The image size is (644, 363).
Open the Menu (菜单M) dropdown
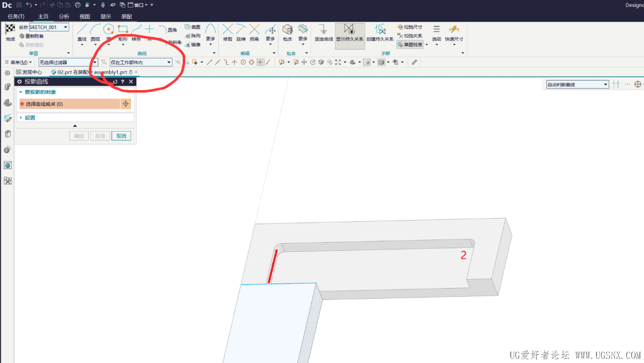point(18,62)
